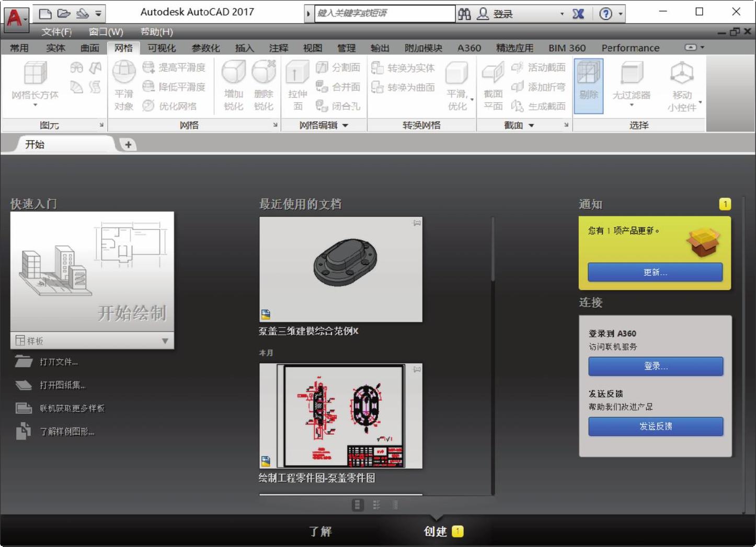The width and height of the screenshot is (756, 547).
Task: Click 联机获取更多样板 link
Action: point(72,408)
